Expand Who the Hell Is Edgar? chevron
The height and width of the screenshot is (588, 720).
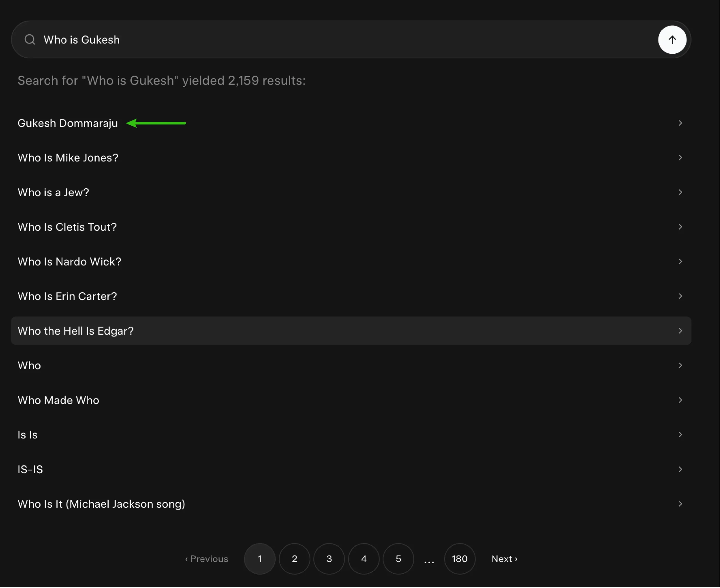click(680, 331)
